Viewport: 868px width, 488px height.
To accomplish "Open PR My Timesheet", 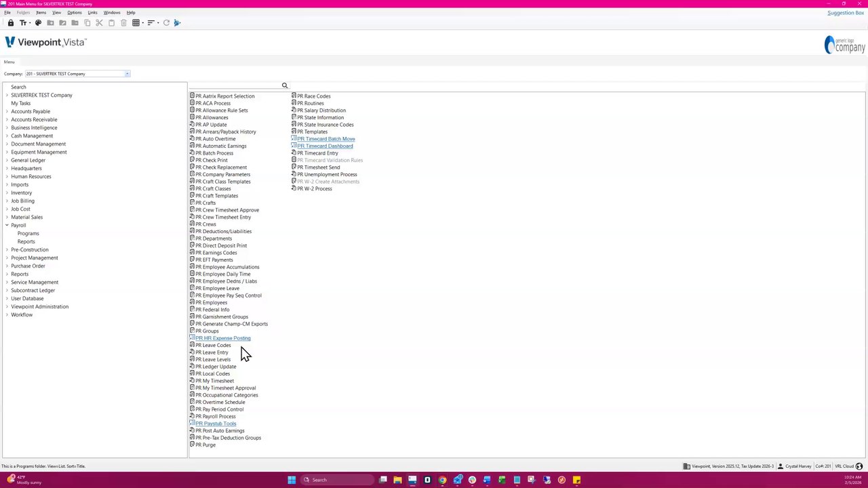I will pyautogui.click(x=214, y=381).
